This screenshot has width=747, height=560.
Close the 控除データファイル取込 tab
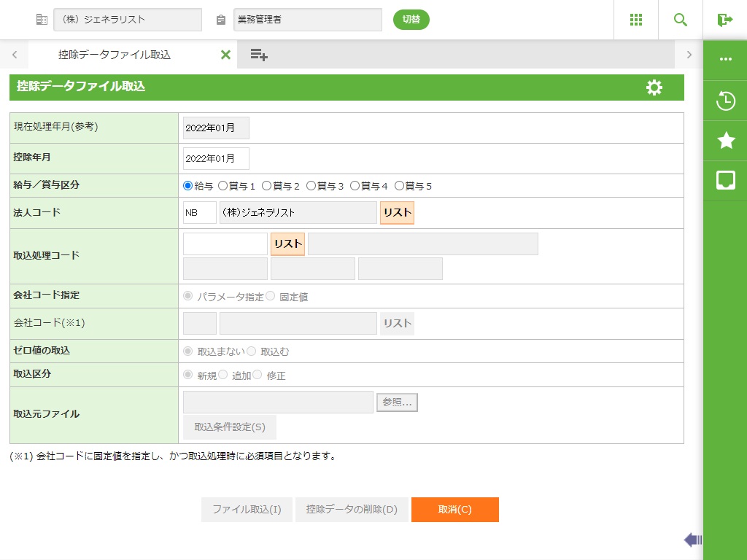[x=225, y=55]
